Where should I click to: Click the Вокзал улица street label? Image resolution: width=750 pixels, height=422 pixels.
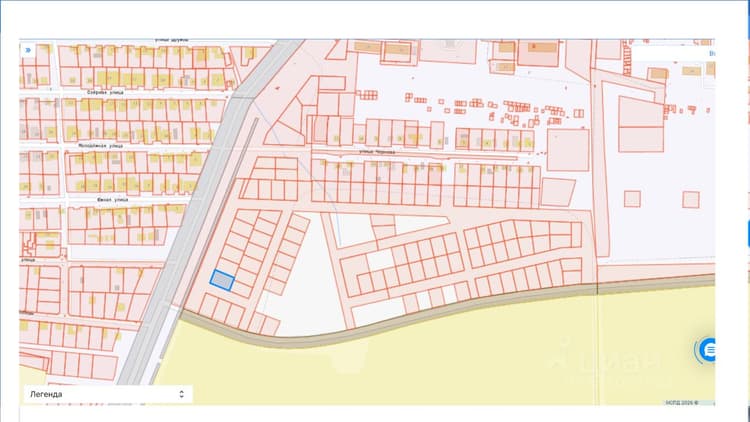pyautogui.click(x=112, y=200)
